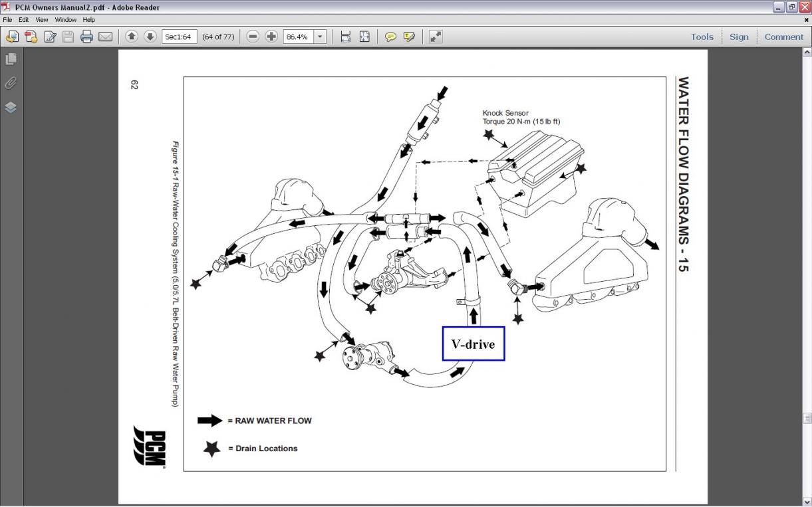
Task: Click the Save file icon
Action: (x=68, y=37)
